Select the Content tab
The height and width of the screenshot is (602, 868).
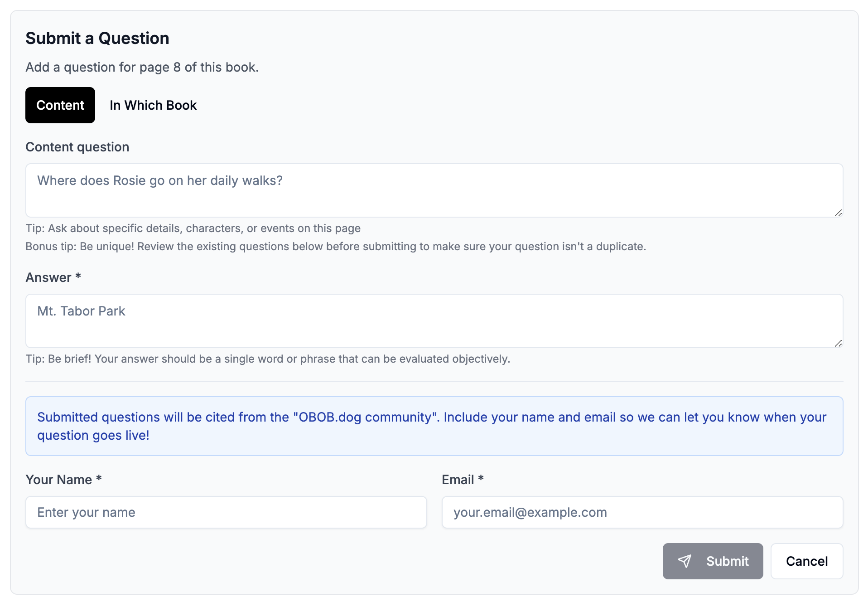[60, 105]
